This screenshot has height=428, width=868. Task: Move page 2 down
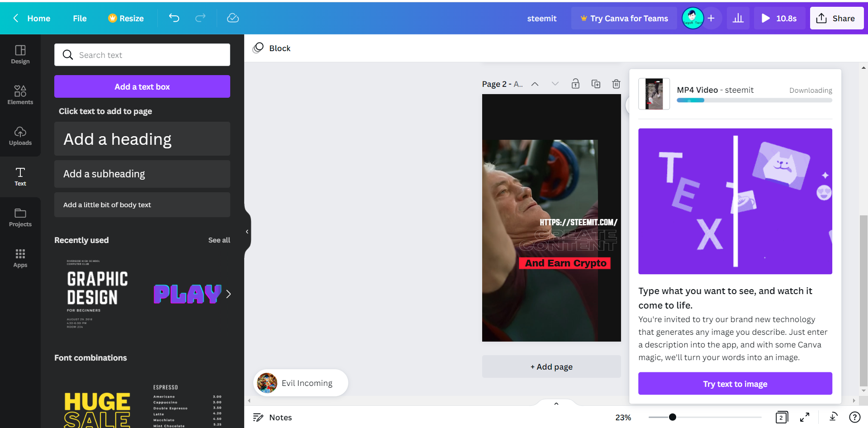point(555,84)
